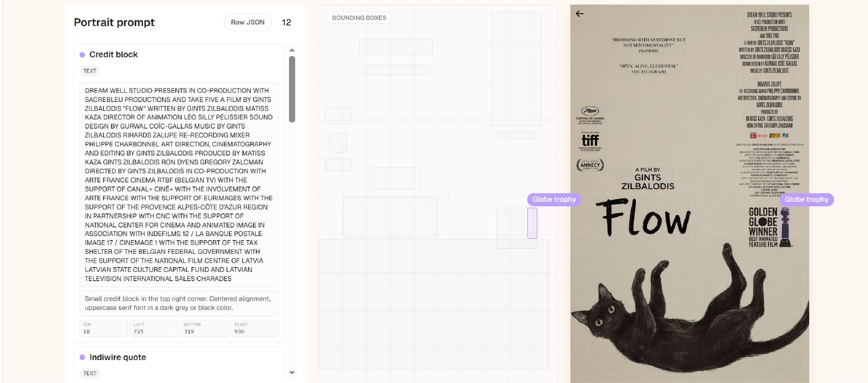Click the TOP value field showing 18
This screenshot has height=383, width=868.
click(103, 329)
